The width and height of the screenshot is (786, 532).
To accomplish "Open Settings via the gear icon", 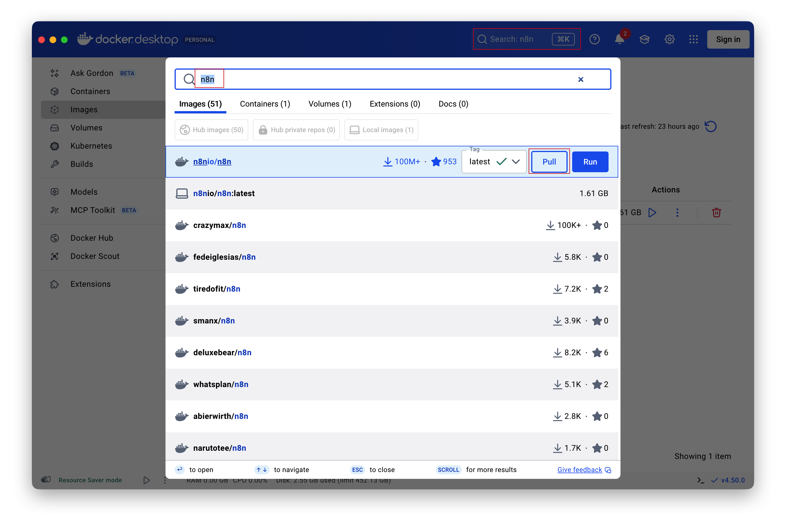I will point(669,40).
